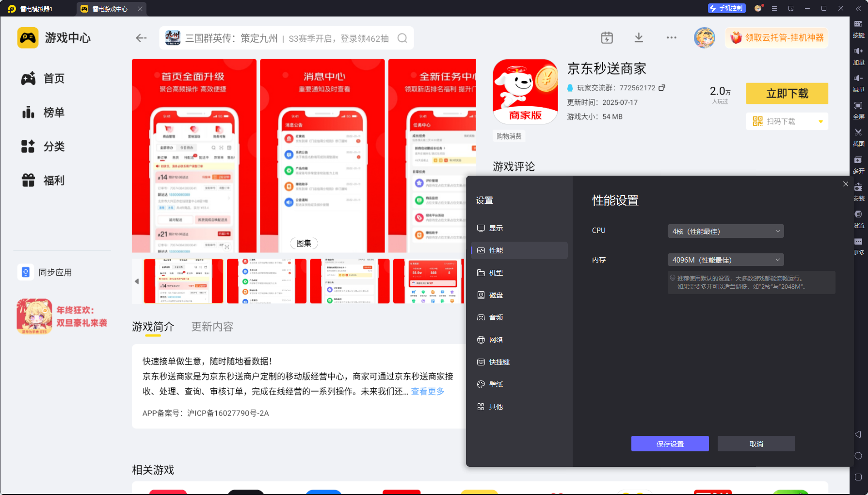Open the 按键 keyboard mapping tool
This screenshot has height=495, width=868.
(858, 29)
